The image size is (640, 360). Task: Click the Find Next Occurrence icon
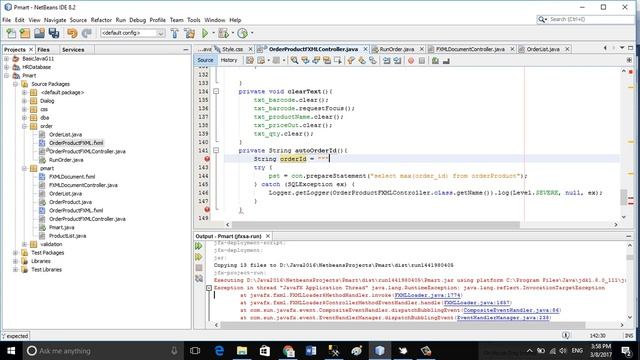pyautogui.click(x=316, y=60)
